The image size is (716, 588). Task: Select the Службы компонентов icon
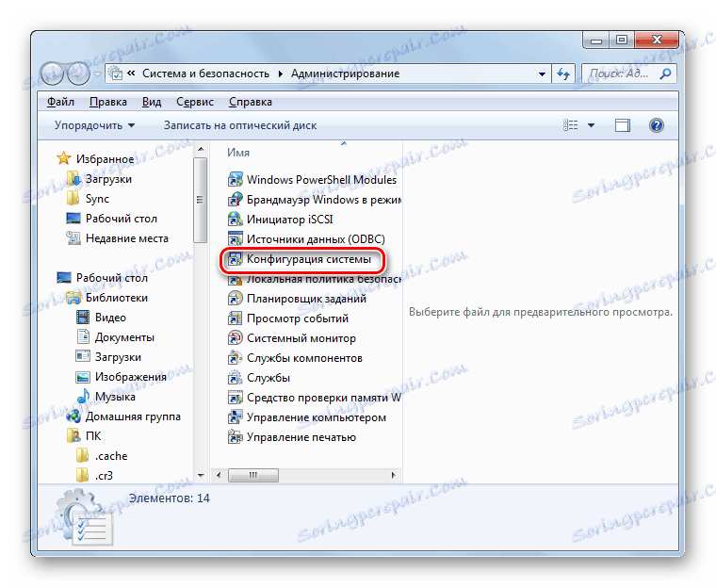tap(235, 358)
